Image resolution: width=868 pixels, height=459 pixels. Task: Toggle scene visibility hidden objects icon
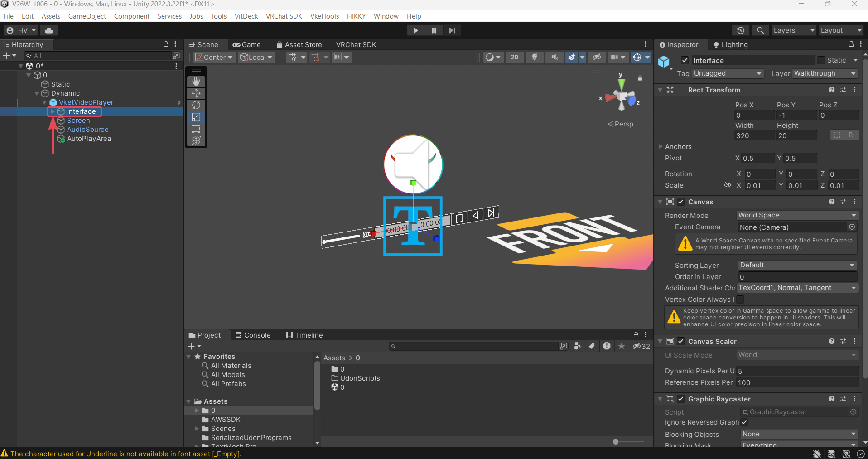point(597,57)
